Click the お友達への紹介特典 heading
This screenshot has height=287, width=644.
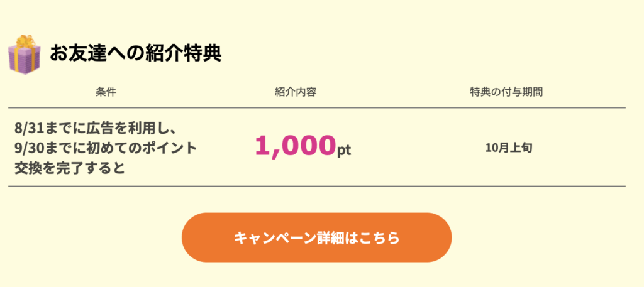(135, 53)
